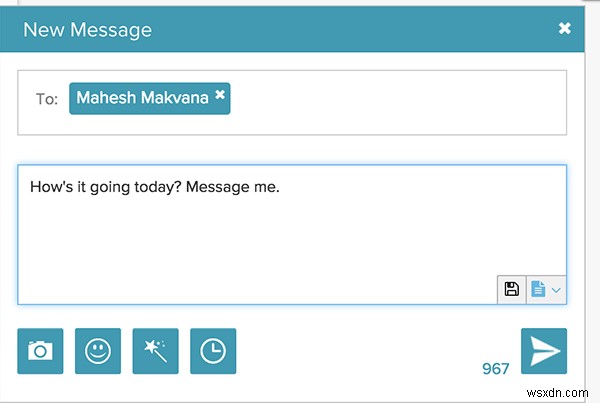
Task: Click the "To:" label
Action: [46, 99]
